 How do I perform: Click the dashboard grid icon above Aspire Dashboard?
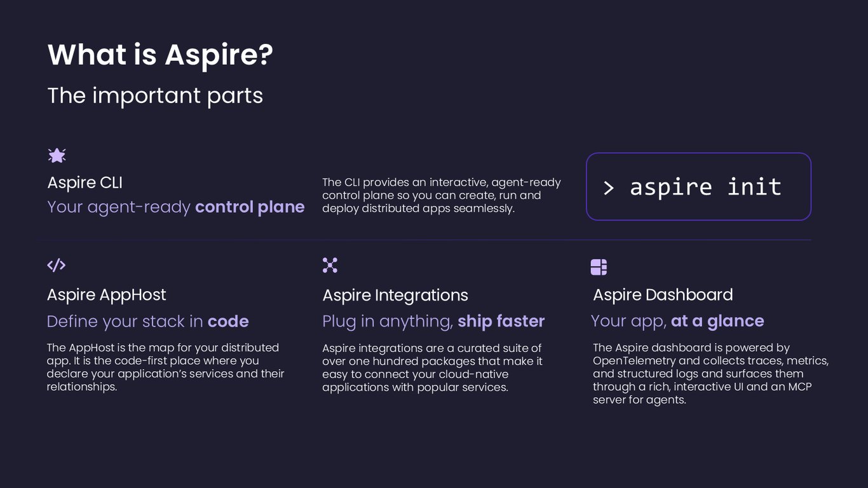[599, 267]
